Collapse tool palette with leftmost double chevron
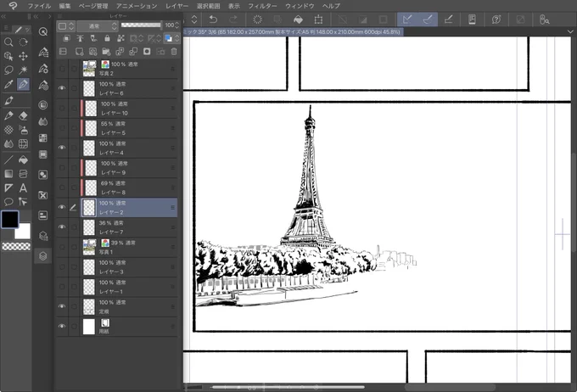This screenshot has height=392, width=577. coord(3,17)
